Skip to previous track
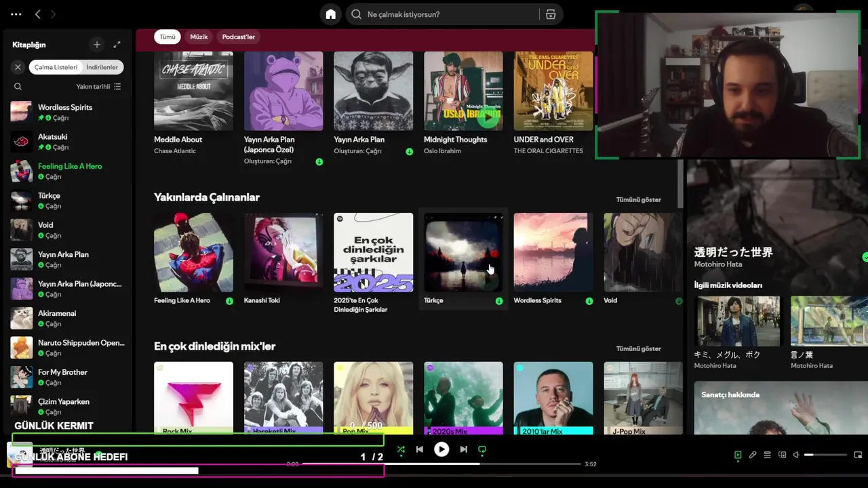 point(420,449)
